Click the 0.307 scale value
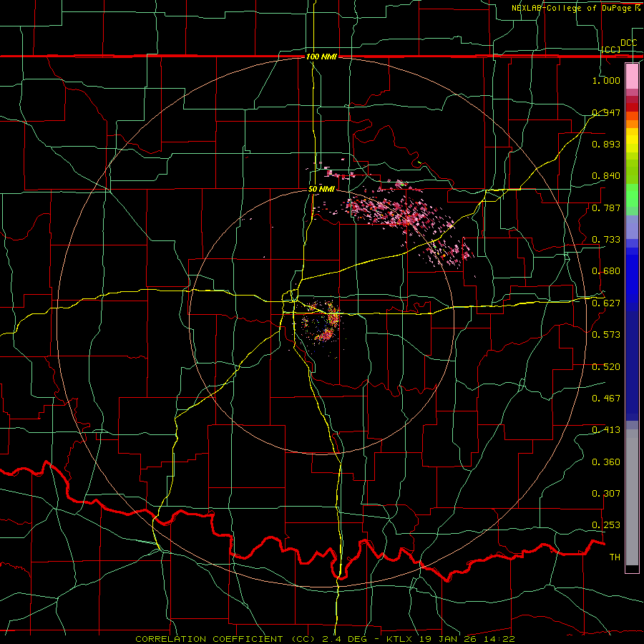 tap(606, 494)
